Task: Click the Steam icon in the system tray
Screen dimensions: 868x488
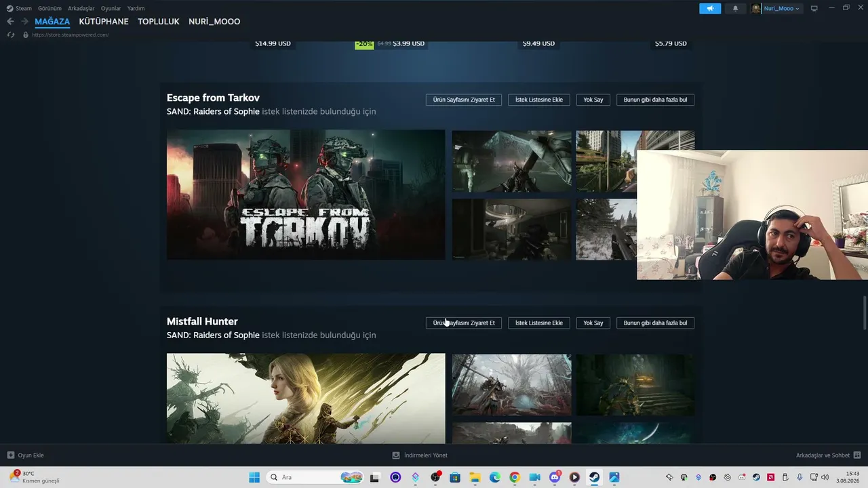Action: pyautogui.click(x=756, y=477)
